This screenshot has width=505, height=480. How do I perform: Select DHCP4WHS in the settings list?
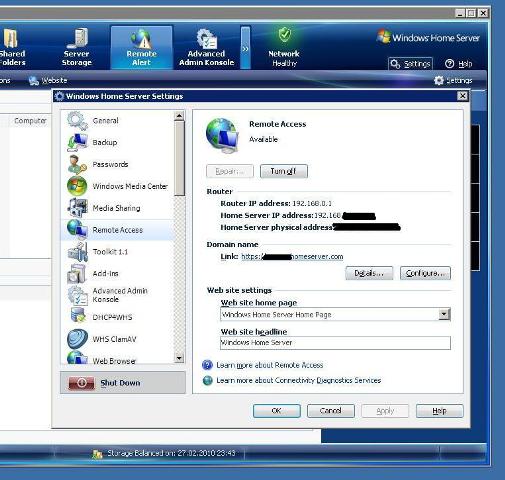click(x=118, y=317)
